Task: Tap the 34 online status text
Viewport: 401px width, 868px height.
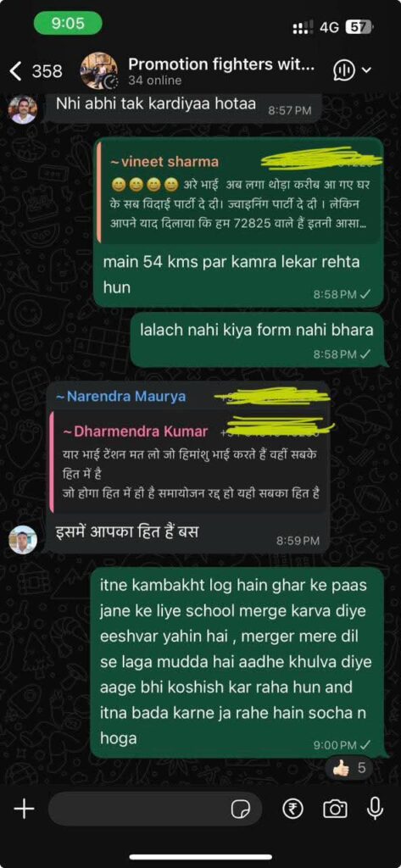Action: pyautogui.click(x=155, y=81)
